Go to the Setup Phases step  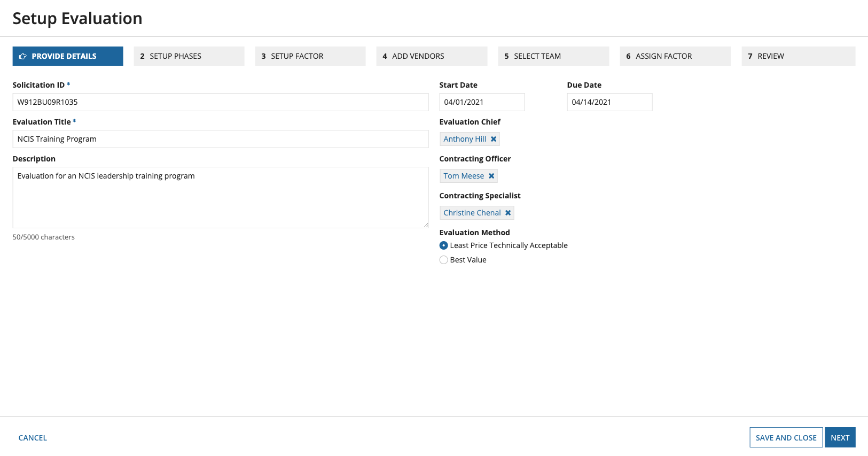pyautogui.click(x=189, y=56)
